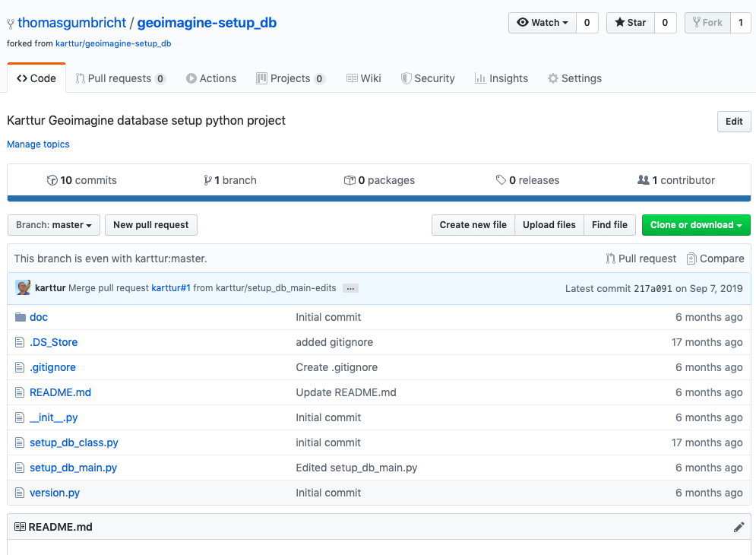Click the doc folder icon
The width and height of the screenshot is (756, 555).
tap(21, 317)
